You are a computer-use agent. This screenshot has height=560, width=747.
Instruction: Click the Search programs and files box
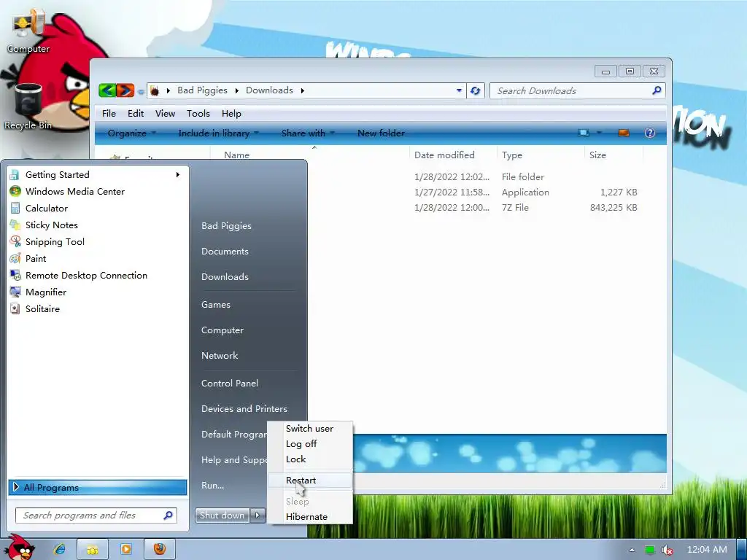coord(96,516)
